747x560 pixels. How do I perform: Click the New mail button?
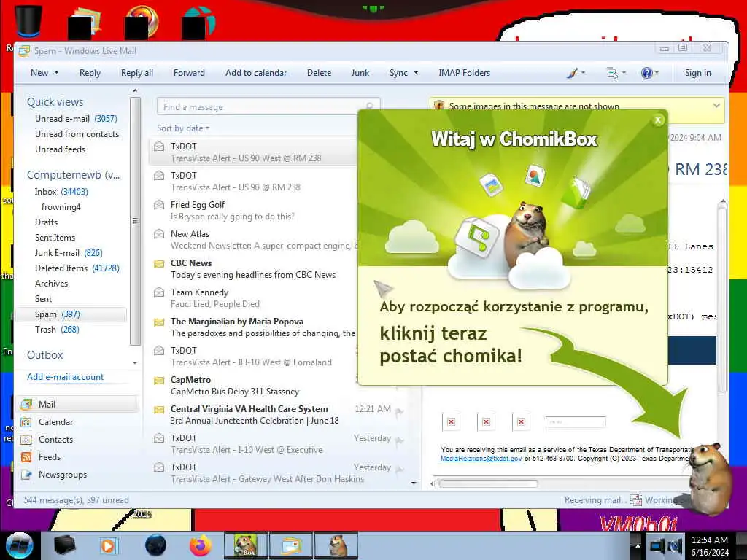pyautogui.click(x=39, y=73)
